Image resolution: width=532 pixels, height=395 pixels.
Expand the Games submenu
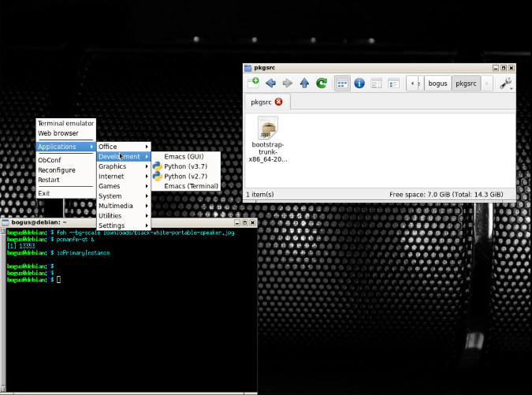(124, 186)
